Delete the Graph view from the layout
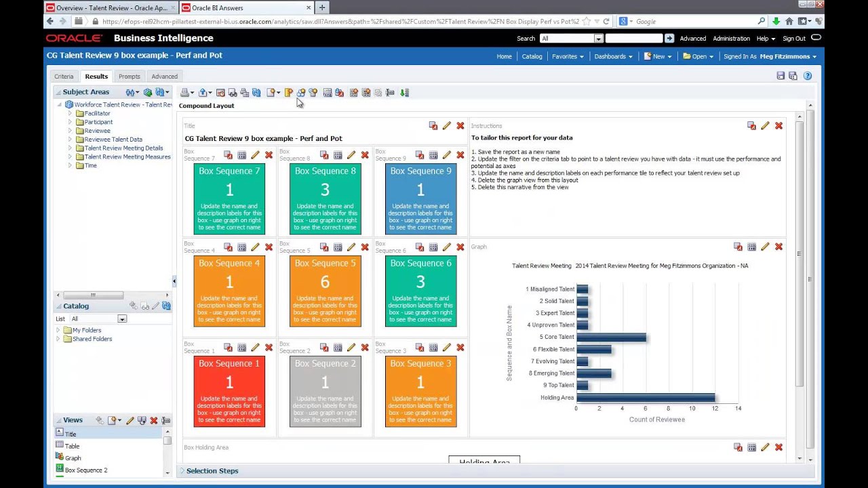 (778, 247)
